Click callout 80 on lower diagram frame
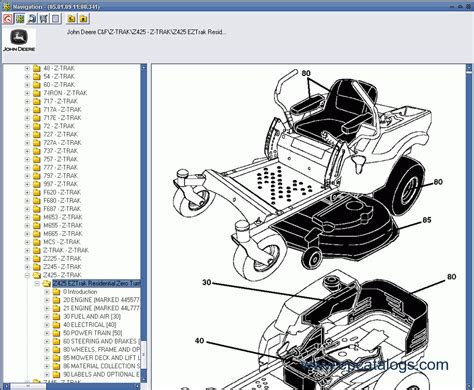The image size is (474, 390). click(451, 277)
